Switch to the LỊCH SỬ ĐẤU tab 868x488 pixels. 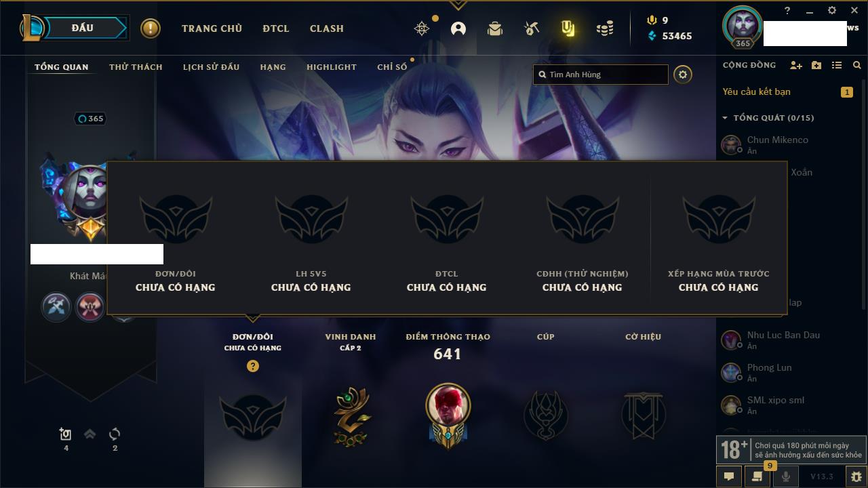pyautogui.click(x=211, y=67)
